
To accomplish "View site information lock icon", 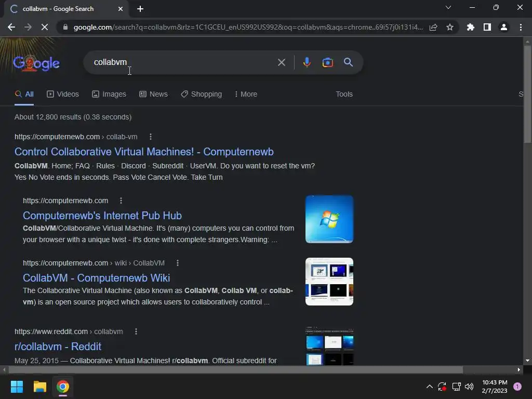I will pos(65,27).
